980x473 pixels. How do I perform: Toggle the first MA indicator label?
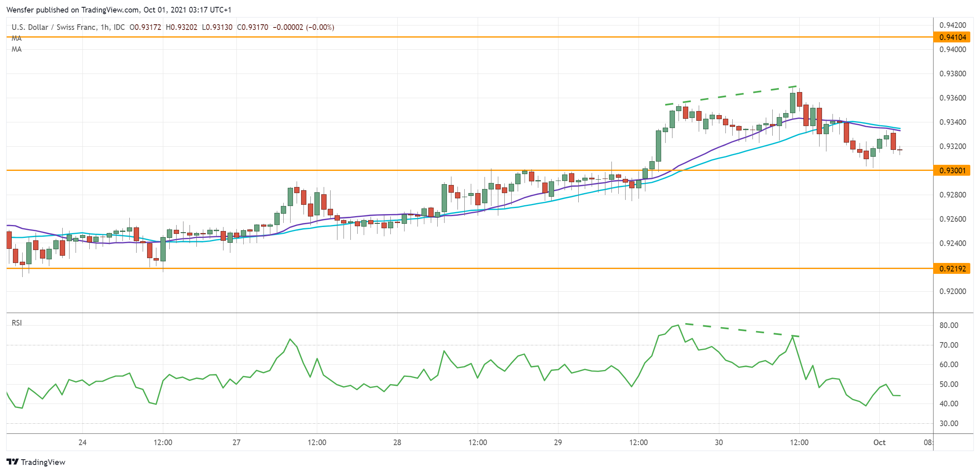[x=17, y=39]
